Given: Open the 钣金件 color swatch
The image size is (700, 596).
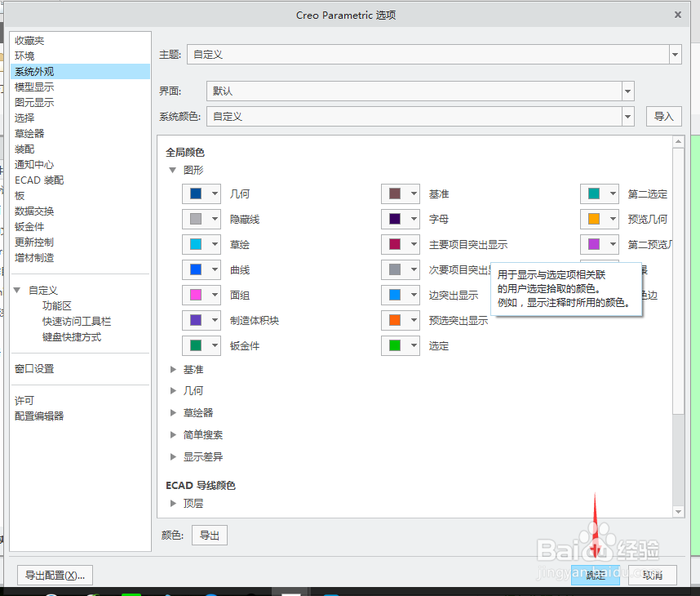Looking at the screenshot, I should (x=202, y=346).
